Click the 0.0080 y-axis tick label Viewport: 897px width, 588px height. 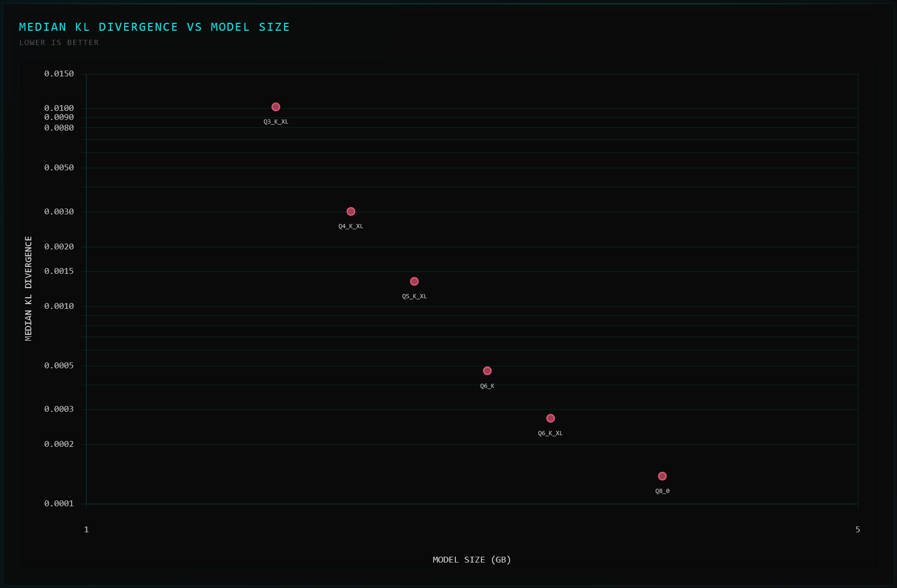coord(59,128)
